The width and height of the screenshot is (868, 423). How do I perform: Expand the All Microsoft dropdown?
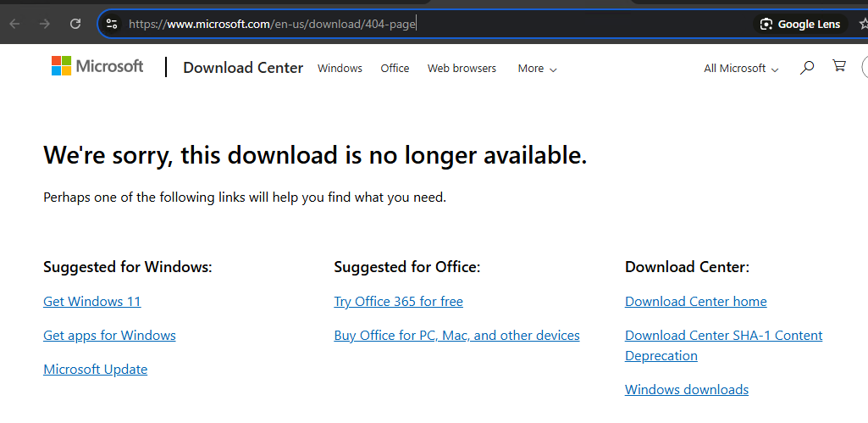(741, 69)
